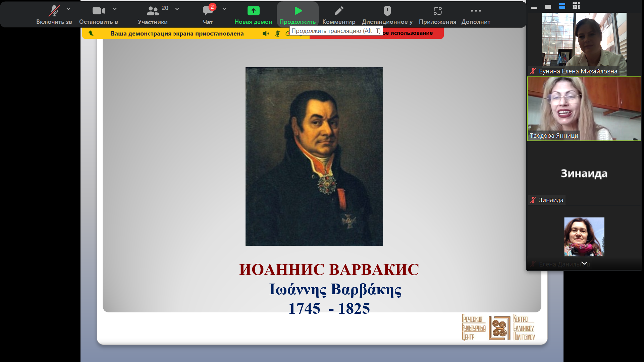Click the green arrow on the yellow share bar
The height and width of the screenshot is (362, 644).
(91, 33)
